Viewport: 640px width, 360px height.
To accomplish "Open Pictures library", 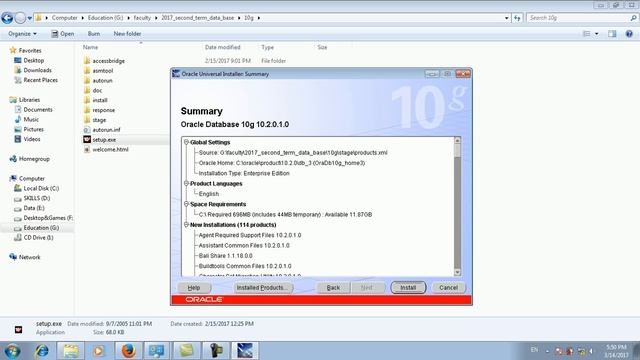I will (x=29, y=129).
